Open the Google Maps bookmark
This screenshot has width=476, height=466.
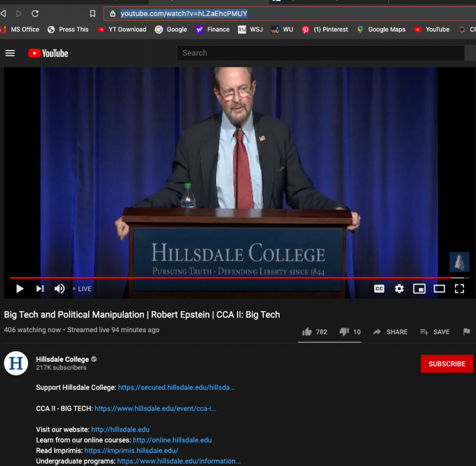[381, 29]
